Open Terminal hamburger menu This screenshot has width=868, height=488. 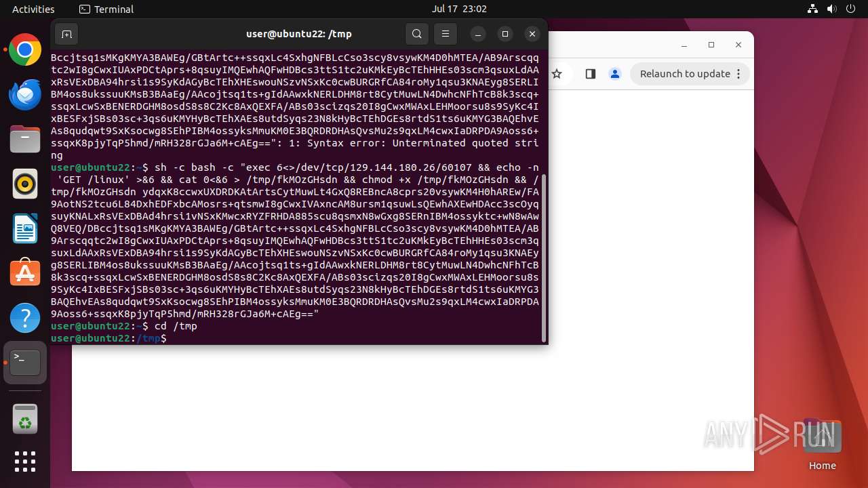(x=446, y=34)
